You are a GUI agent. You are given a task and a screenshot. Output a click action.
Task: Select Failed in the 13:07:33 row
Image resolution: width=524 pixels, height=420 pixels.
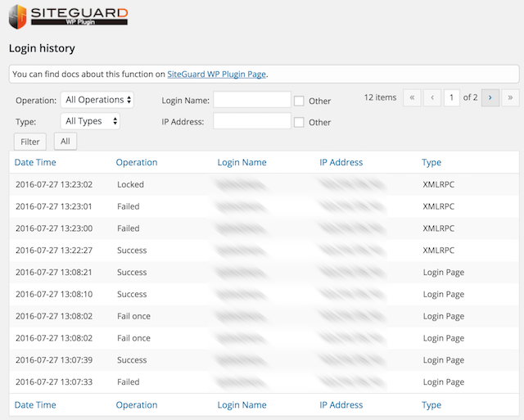tap(129, 382)
